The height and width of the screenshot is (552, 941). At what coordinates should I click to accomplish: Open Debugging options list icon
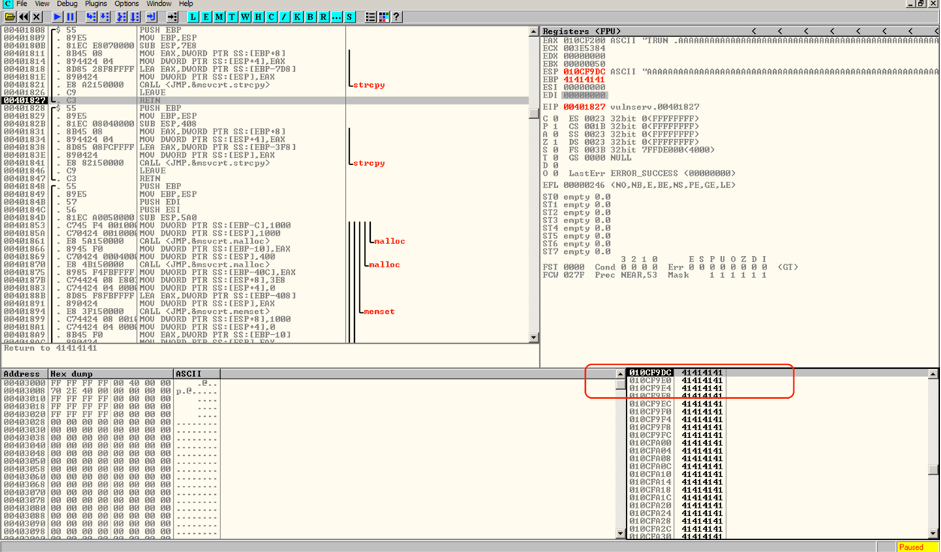tap(371, 17)
